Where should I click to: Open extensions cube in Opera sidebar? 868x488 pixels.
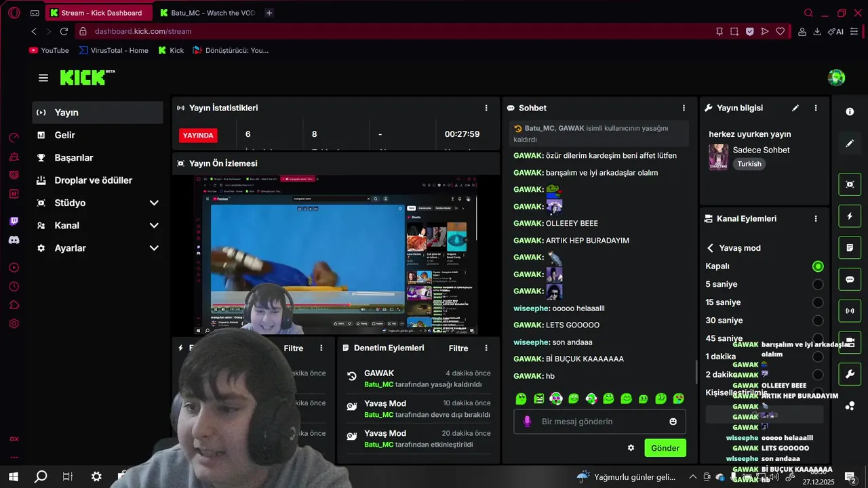coord(14,305)
